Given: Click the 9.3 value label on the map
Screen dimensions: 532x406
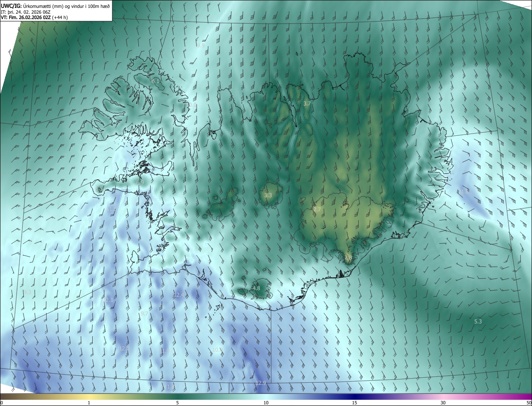Looking at the screenshot, I should tap(27, 292).
